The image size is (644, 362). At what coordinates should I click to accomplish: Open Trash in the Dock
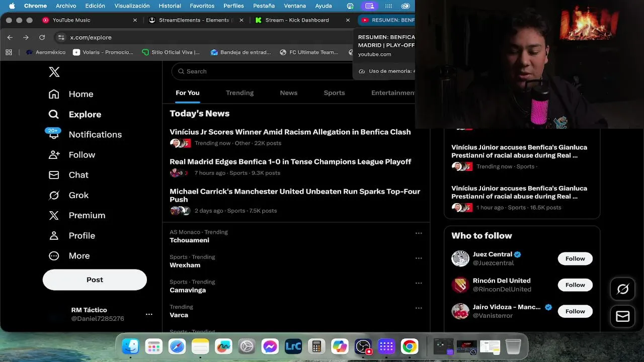point(513,346)
